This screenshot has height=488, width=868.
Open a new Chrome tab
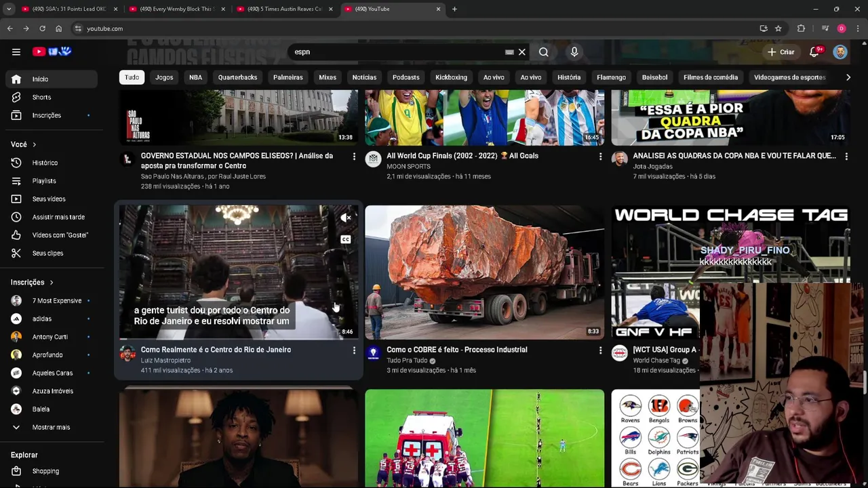pos(454,9)
